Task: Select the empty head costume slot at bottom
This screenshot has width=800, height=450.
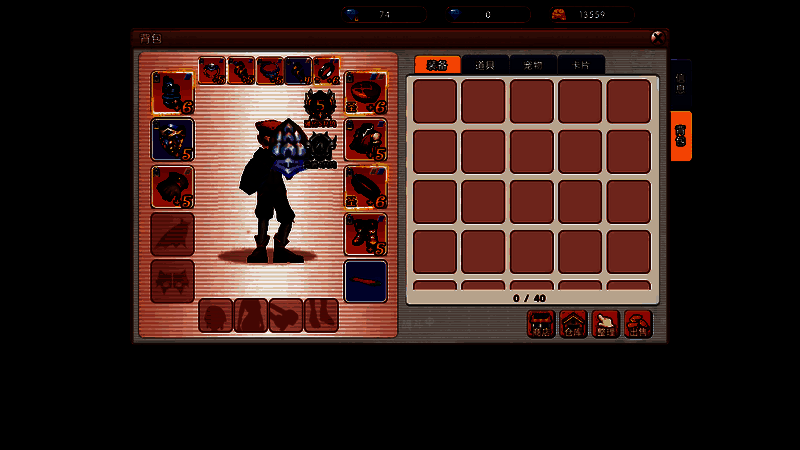Action: 215,316
